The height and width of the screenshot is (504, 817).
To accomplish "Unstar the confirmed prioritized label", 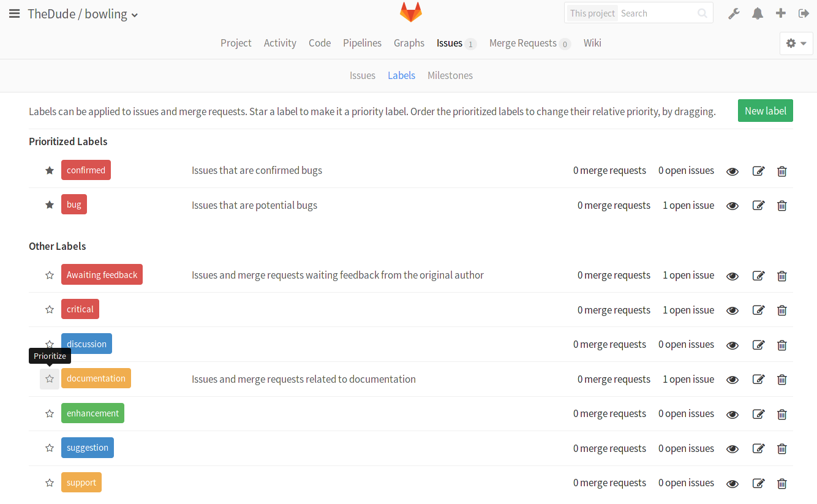I will [50, 170].
